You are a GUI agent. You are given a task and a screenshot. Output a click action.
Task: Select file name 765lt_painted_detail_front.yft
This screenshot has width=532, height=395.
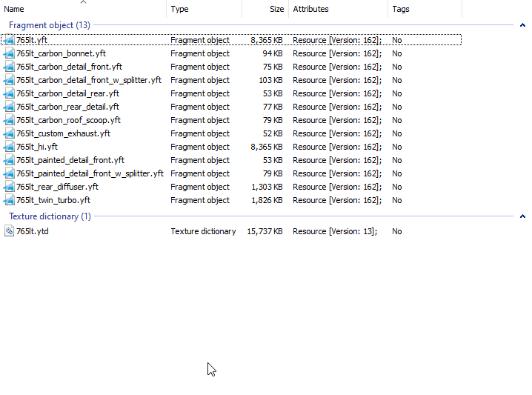[x=70, y=160]
